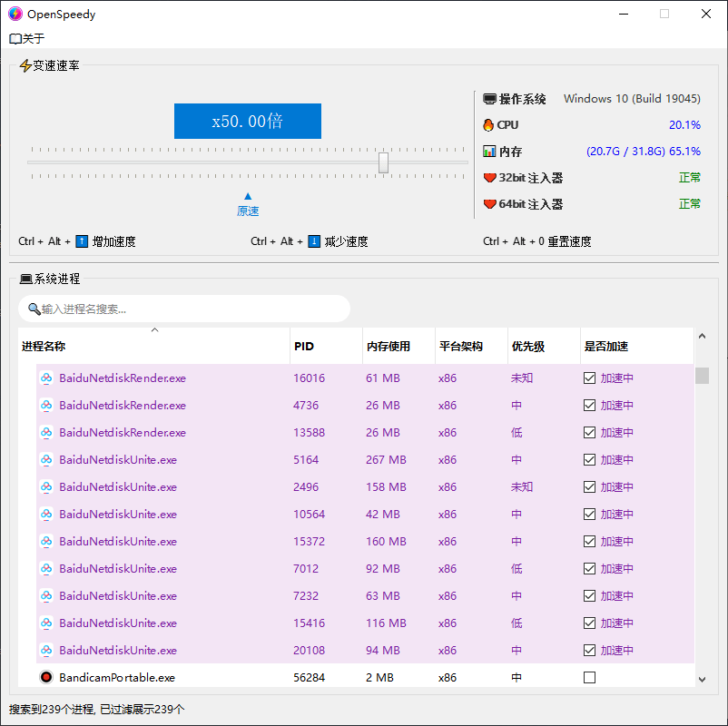
Task: Click inside the 输入进程名搜索 search field
Action: click(182, 309)
